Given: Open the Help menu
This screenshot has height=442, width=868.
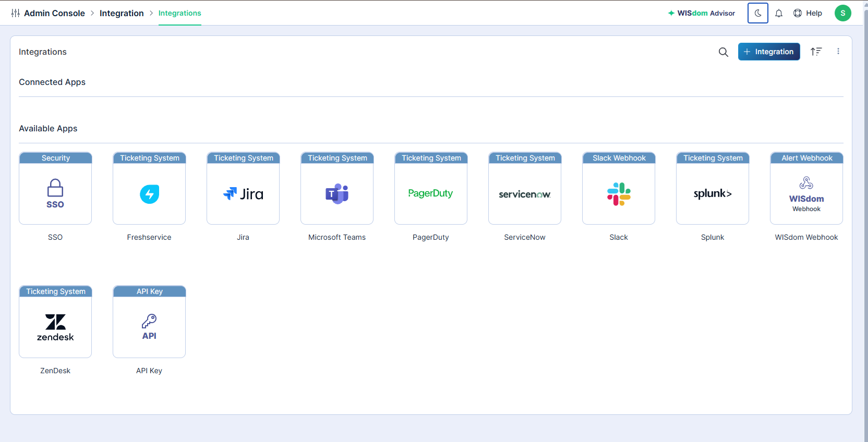Looking at the screenshot, I should point(807,13).
